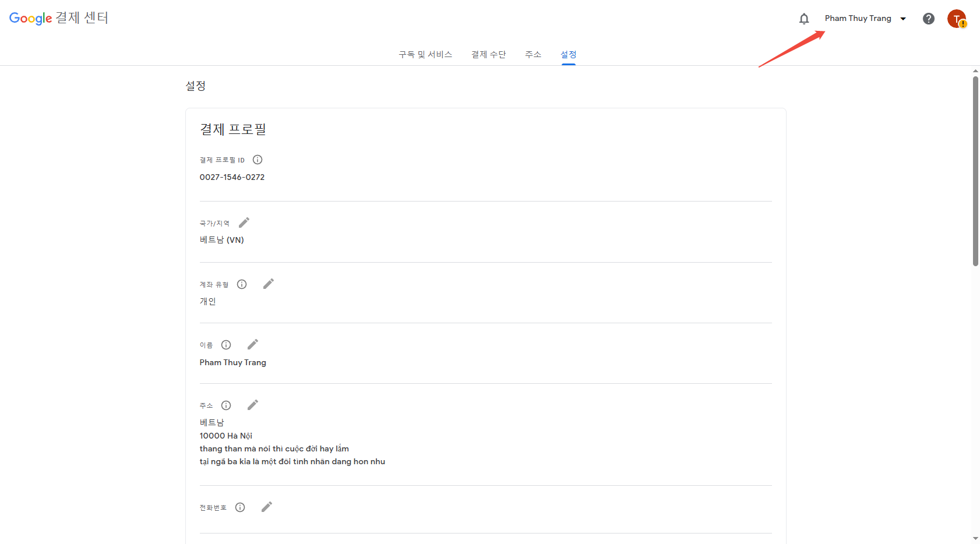This screenshot has width=980, height=544.
Task: Switch to the 결제 수단 tab
Action: tap(488, 54)
